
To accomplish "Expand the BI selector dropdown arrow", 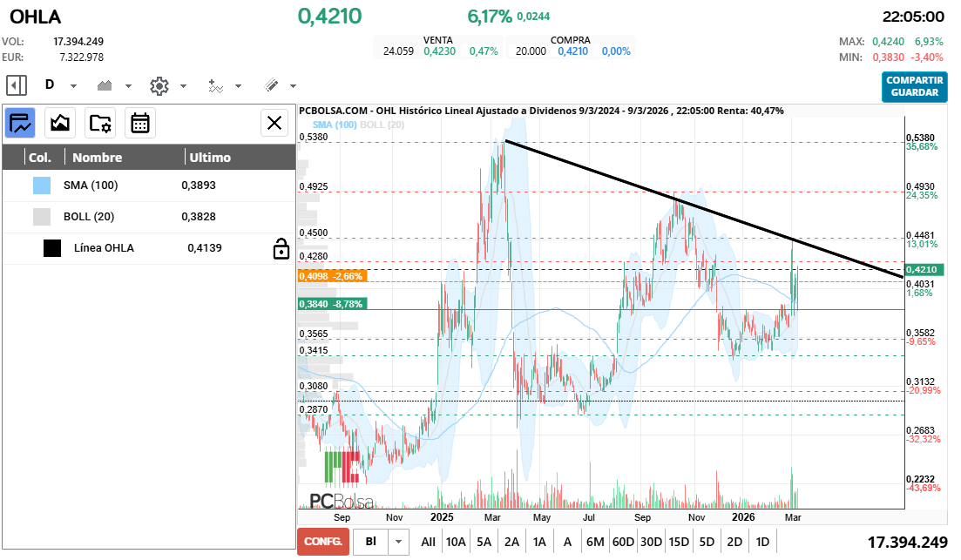I will coord(399,542).
